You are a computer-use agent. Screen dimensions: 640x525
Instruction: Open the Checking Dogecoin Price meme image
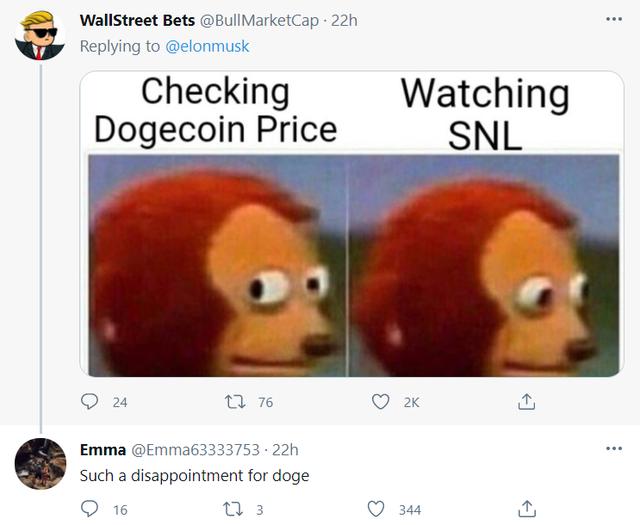click(352, 224)
